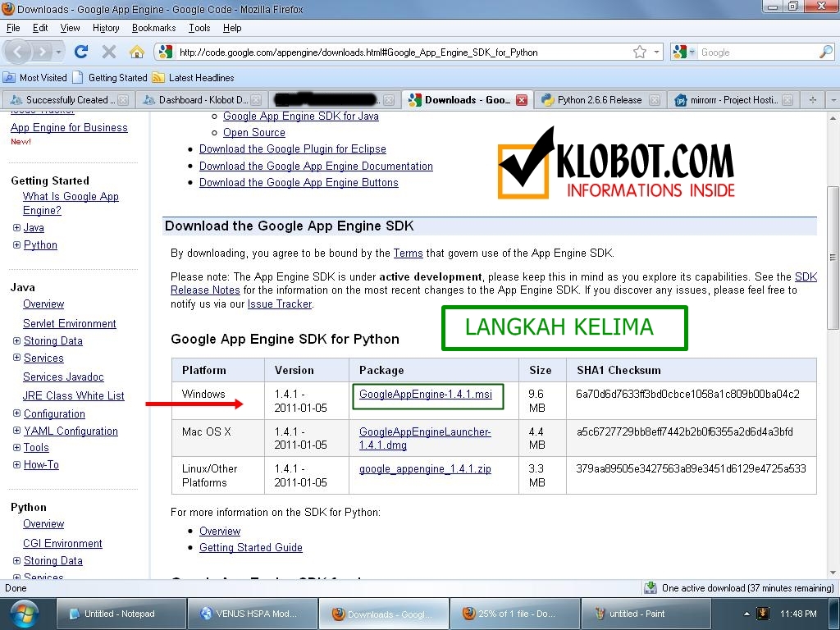Image resolution: width=840 pixels, height=630 pixels.
Task: Close the Downloads tab with its red X
Action: pos(521,100)
